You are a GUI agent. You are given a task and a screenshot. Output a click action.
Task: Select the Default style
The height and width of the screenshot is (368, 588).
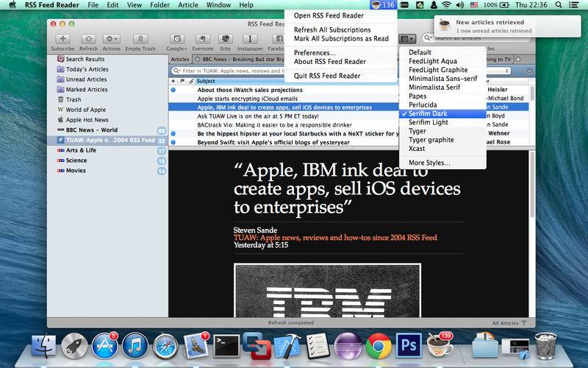pos(442,52)
